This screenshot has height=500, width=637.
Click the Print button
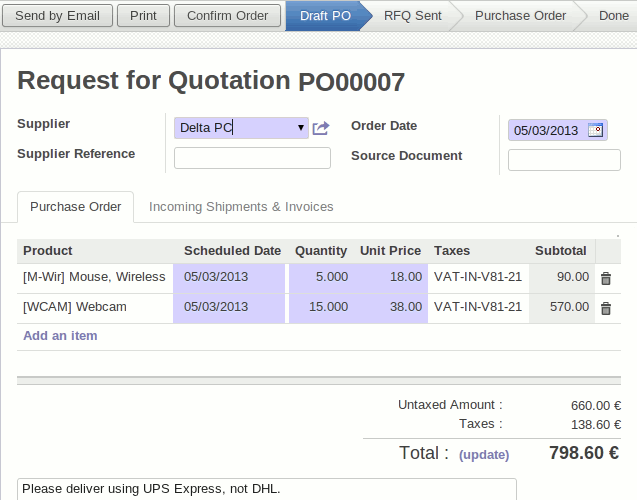coord(143,16)
